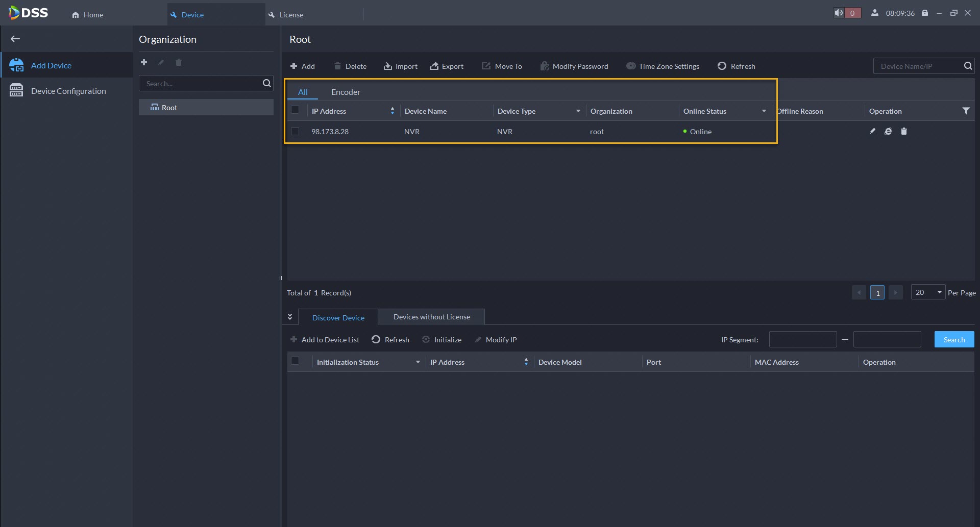Check select-all box in Discover Device table
The image size is (980, 527).
tap(295, 361)
